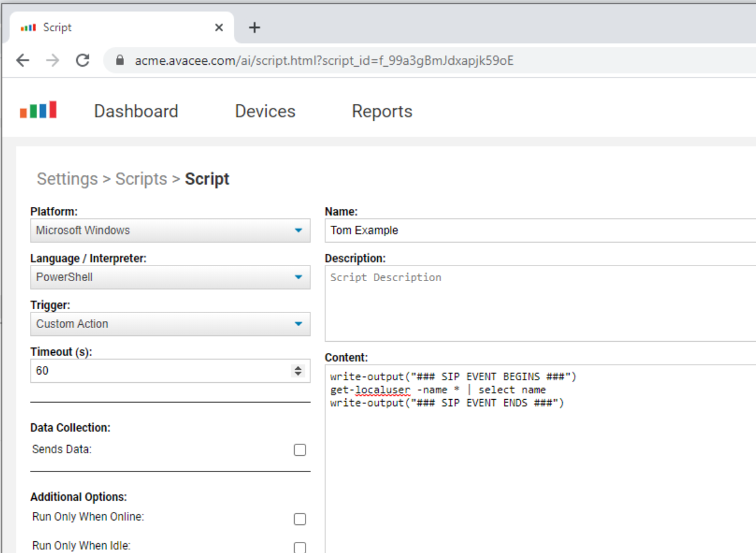The height and width of the screenshot is (553, 756).
Task: Click the Name field 'Tom Example'
Action: tap(540, 230)
